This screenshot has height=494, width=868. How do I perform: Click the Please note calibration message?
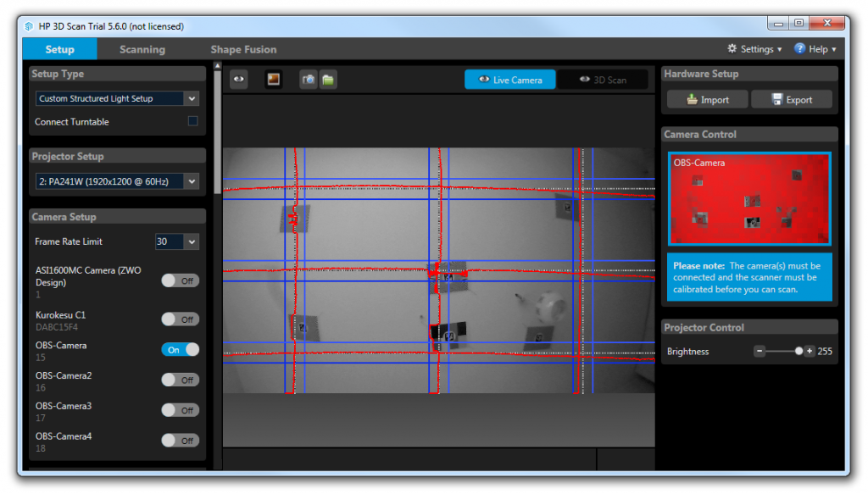click(x=749, y=277)
